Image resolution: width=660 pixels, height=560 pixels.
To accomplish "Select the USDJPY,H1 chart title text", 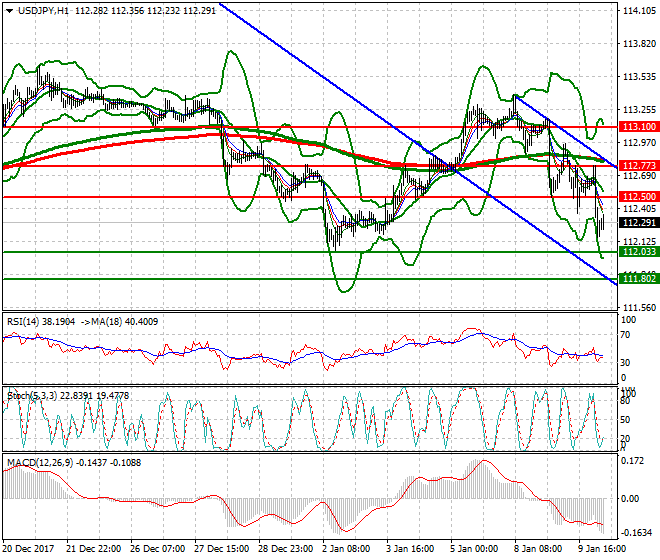I will tap(44, 11).
